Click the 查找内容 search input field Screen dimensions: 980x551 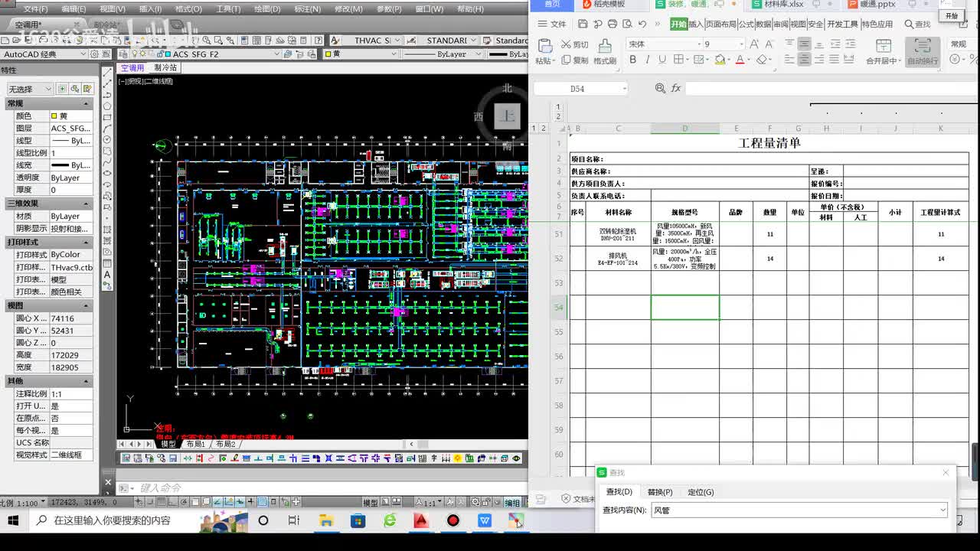pos(799,510)
